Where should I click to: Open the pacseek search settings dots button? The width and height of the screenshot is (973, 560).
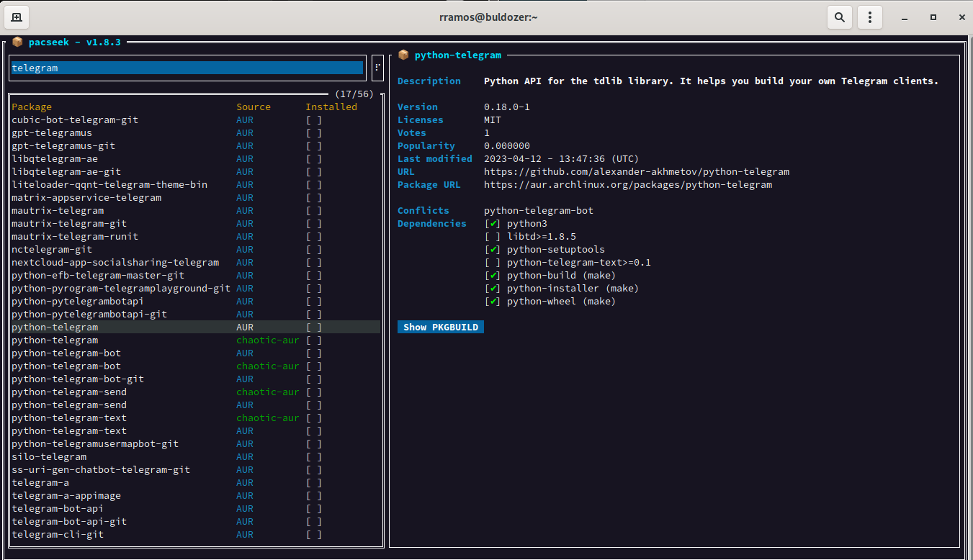click(378, 68)
